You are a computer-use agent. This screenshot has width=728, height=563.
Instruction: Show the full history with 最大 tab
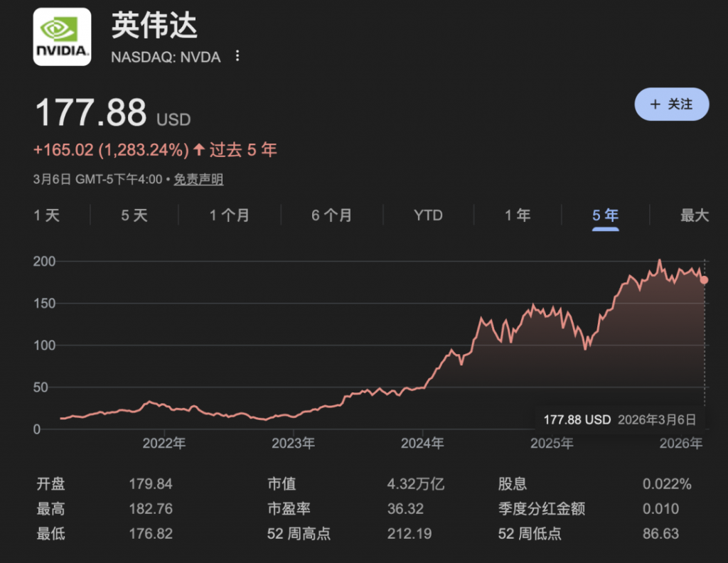click(x=695, y=215)
